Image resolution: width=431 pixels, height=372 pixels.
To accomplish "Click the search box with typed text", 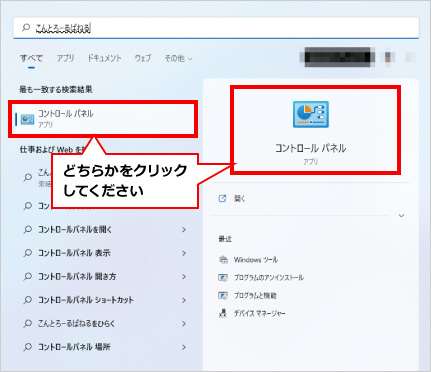I will (216, 28).
